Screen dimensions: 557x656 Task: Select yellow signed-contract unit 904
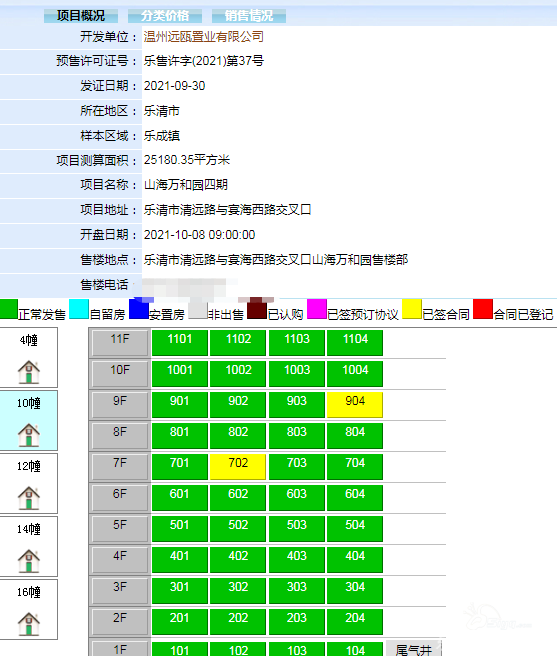pos(355,405)
